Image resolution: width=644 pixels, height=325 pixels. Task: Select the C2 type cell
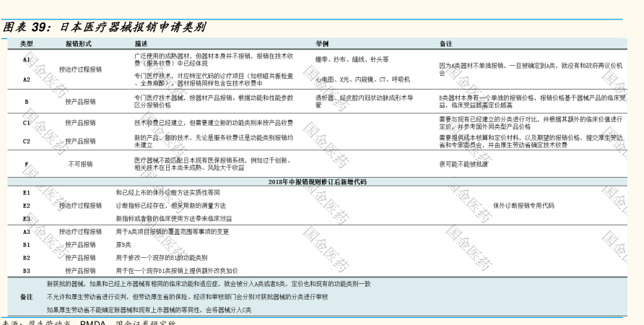(26, 142)
